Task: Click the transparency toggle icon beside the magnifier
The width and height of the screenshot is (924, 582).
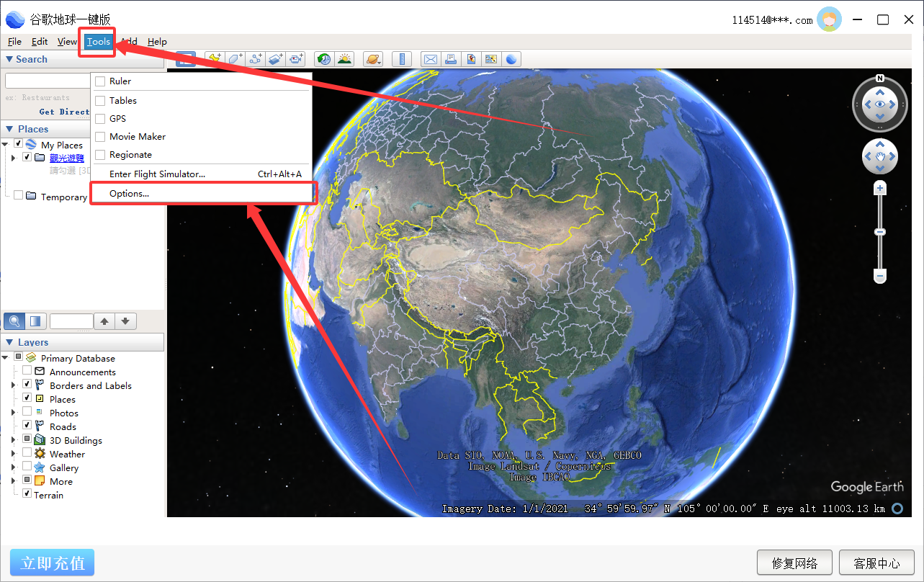Action: (35, 321)
